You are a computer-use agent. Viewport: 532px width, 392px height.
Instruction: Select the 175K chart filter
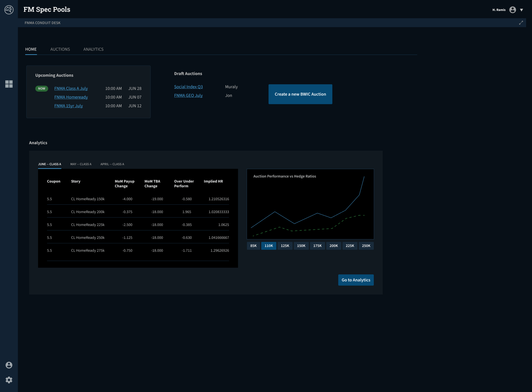point(317,246)
